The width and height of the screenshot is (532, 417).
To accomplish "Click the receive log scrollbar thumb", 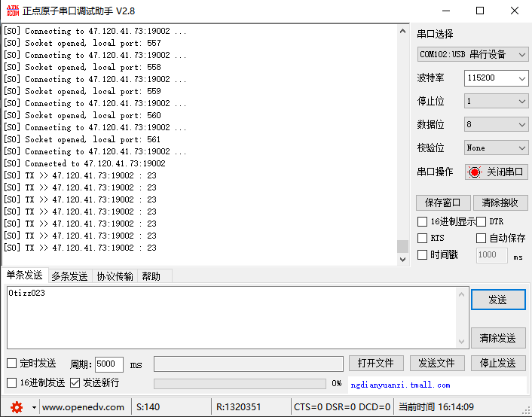I will (402, 246).
